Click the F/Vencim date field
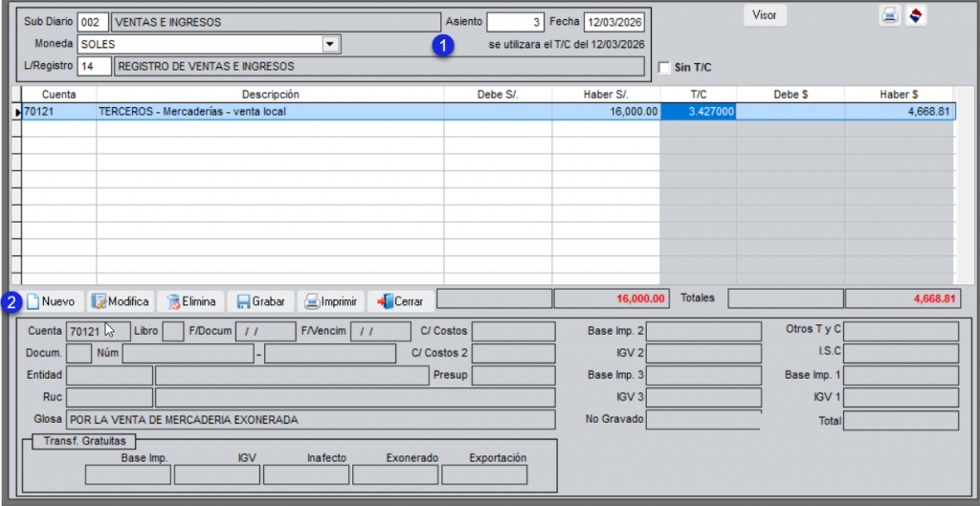The width and height of the screenshot is (980, 506). pos(381,331)
